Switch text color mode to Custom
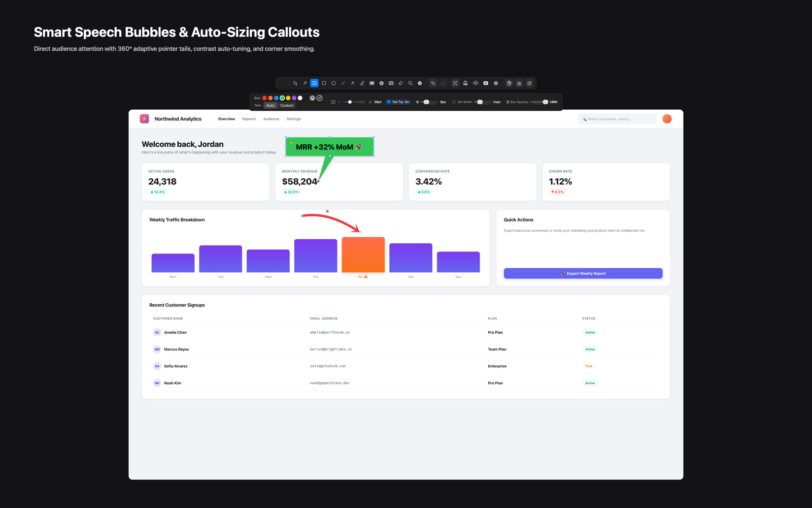Screen dimensions: 812x508 287,106
